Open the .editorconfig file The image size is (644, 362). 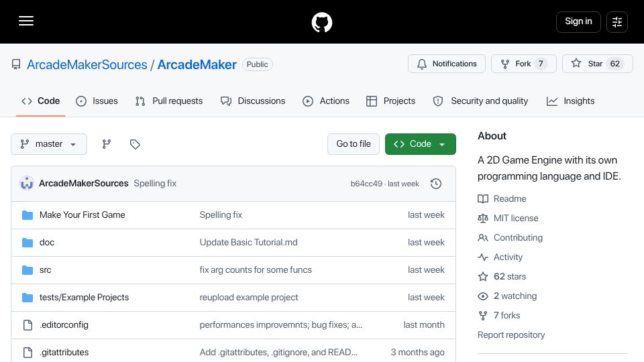click(64, 324)
